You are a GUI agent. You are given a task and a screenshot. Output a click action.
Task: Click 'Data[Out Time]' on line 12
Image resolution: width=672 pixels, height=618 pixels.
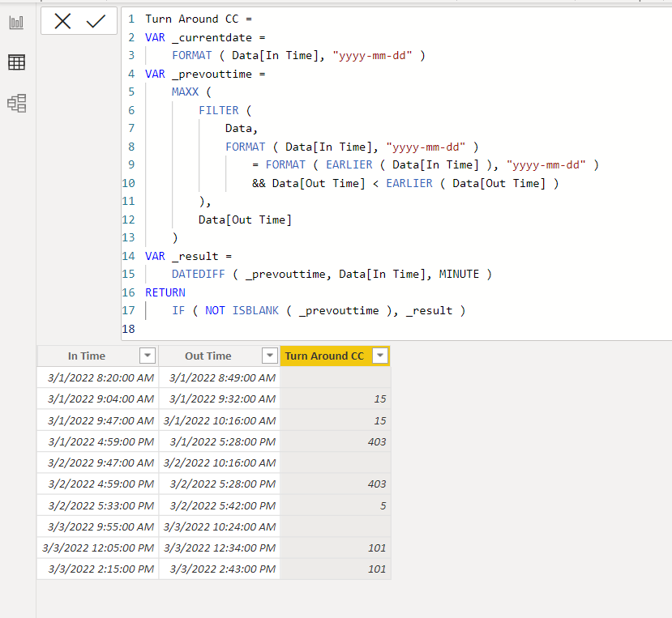pyautogui.click(x=245, y=219)
